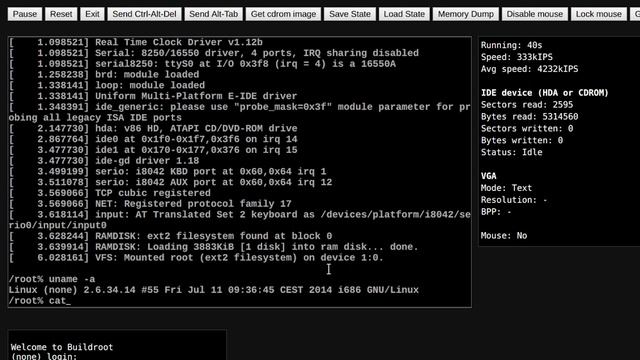Focus the VGA terminal at the 'cat_' prompt

40,301
